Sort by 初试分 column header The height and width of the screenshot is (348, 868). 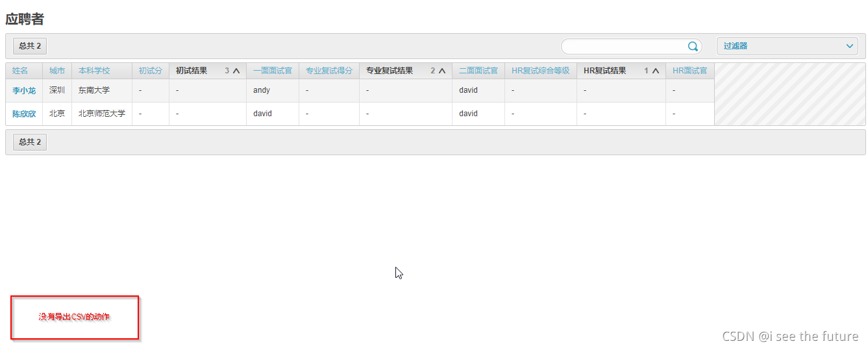pyautogui.click(x=150, y=71)
